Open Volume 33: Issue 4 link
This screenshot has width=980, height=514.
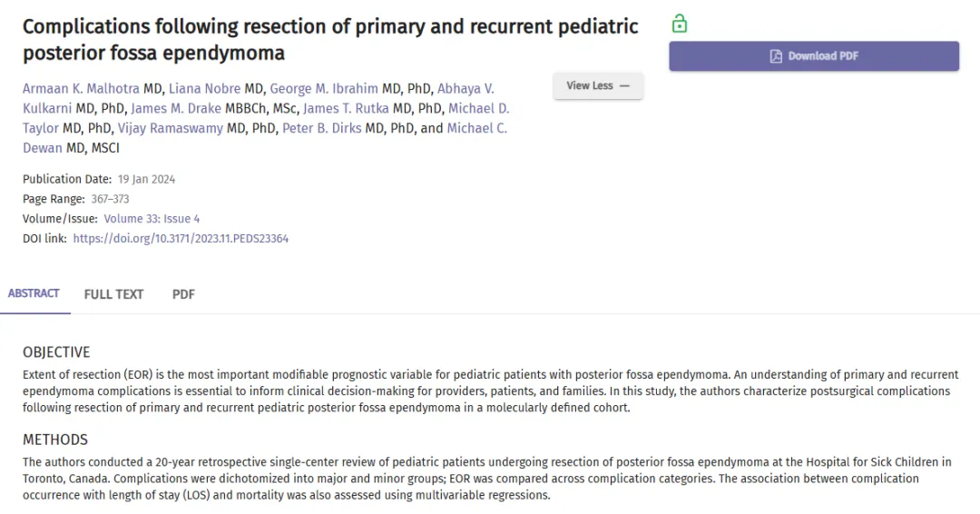[152, 219]
